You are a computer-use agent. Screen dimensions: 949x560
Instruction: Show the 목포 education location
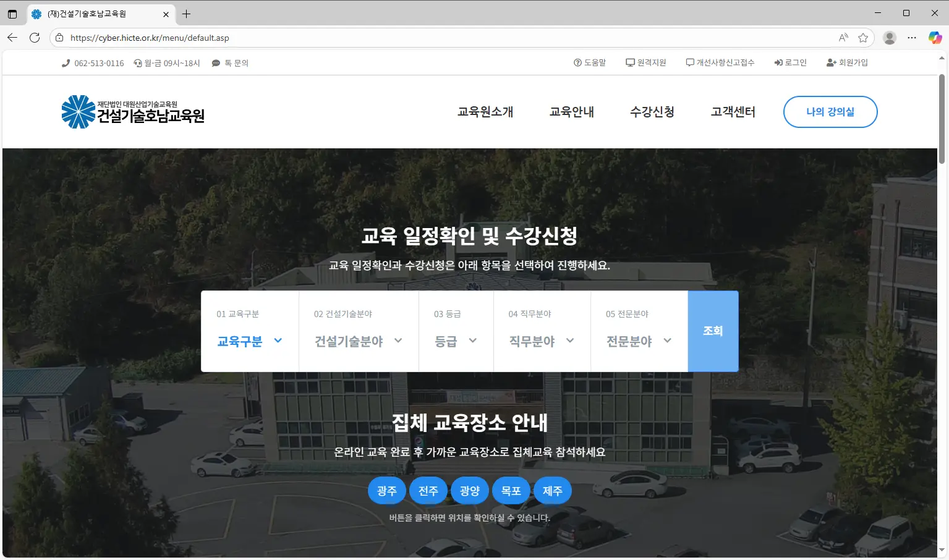point(511,490)
